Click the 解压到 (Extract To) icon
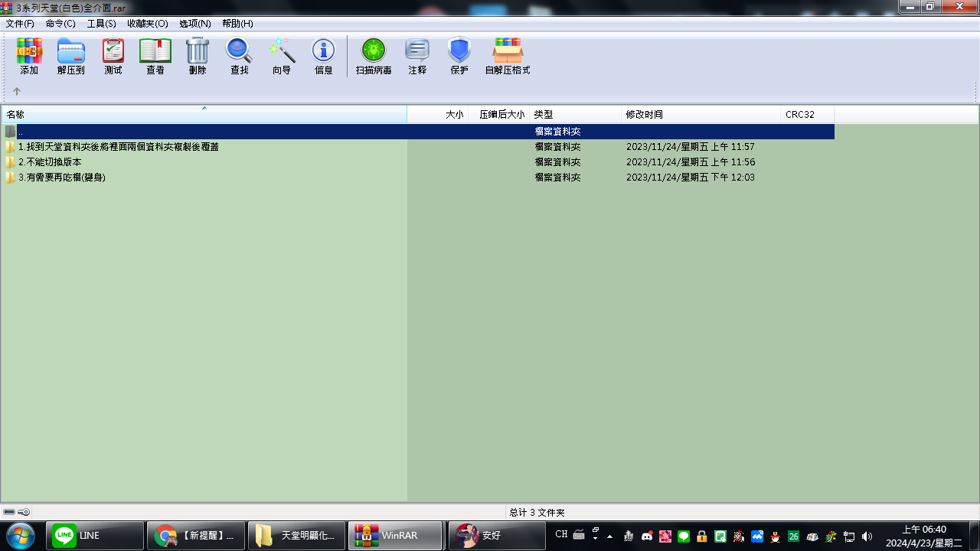 tap(71, 57)
